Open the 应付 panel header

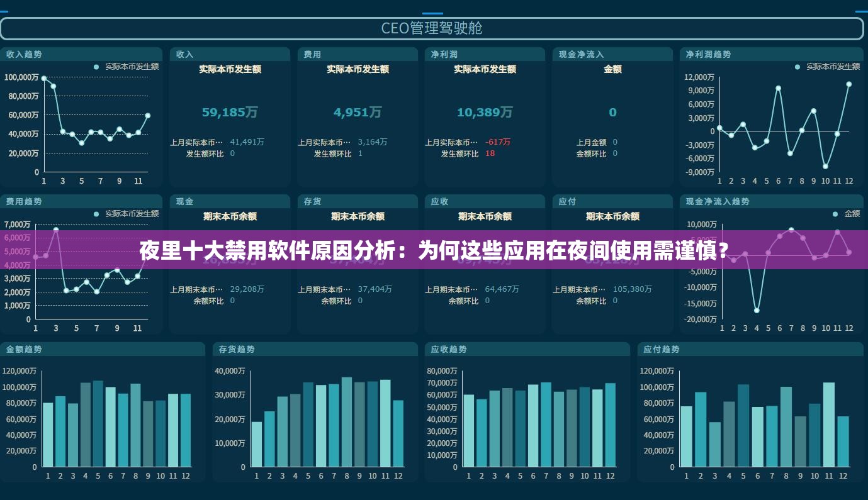point(612,201)
